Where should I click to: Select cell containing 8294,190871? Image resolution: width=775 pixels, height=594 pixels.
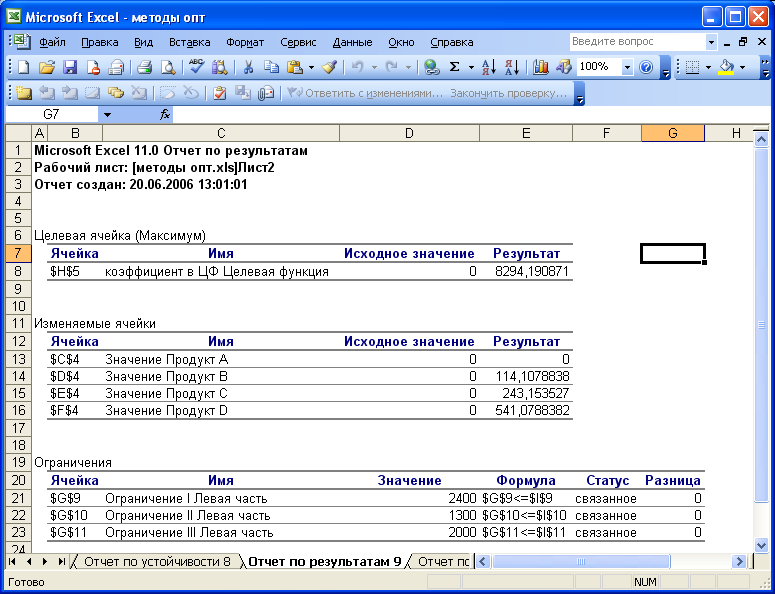(x=526, y=271)
